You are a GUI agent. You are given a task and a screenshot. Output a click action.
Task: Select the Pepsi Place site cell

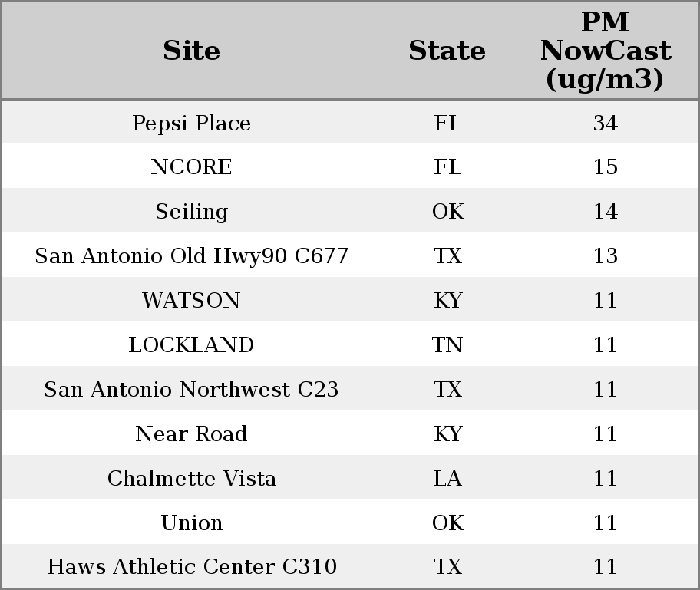coord(191,123)
